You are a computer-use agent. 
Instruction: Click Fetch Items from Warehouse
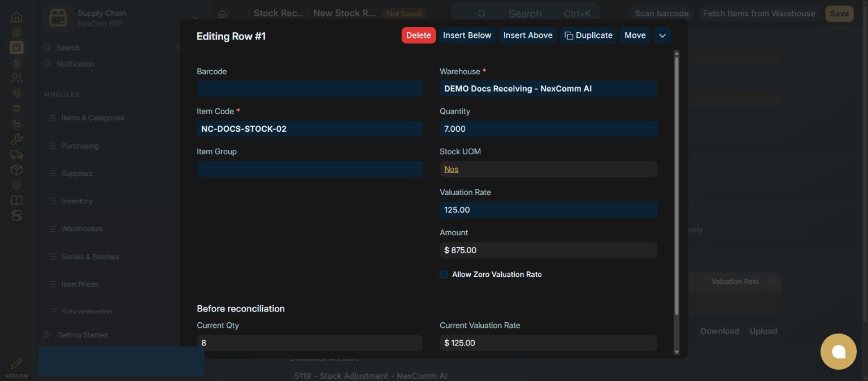click(x=759, y=14)
